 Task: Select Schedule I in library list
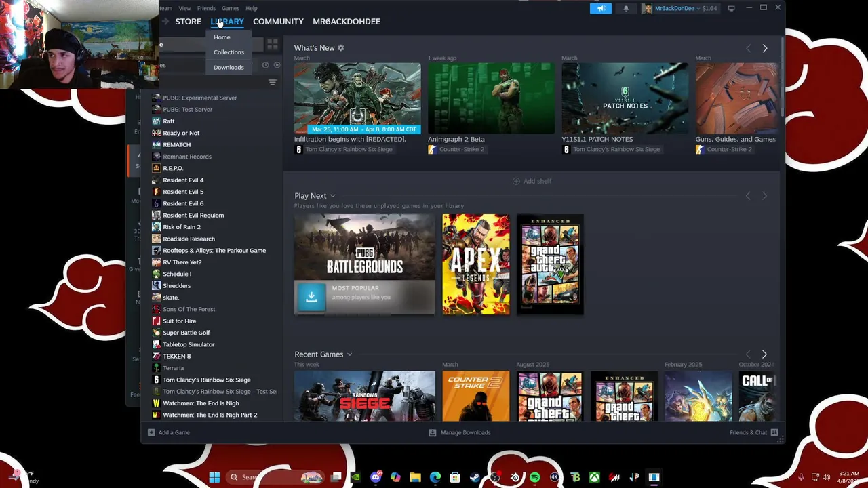coord(177,274)
